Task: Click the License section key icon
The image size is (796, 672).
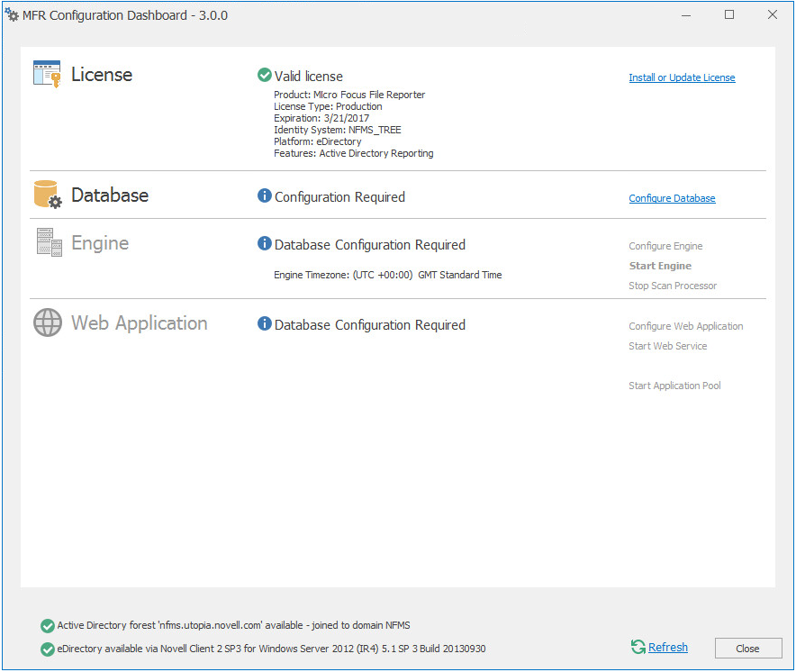Action: (47, 74)
